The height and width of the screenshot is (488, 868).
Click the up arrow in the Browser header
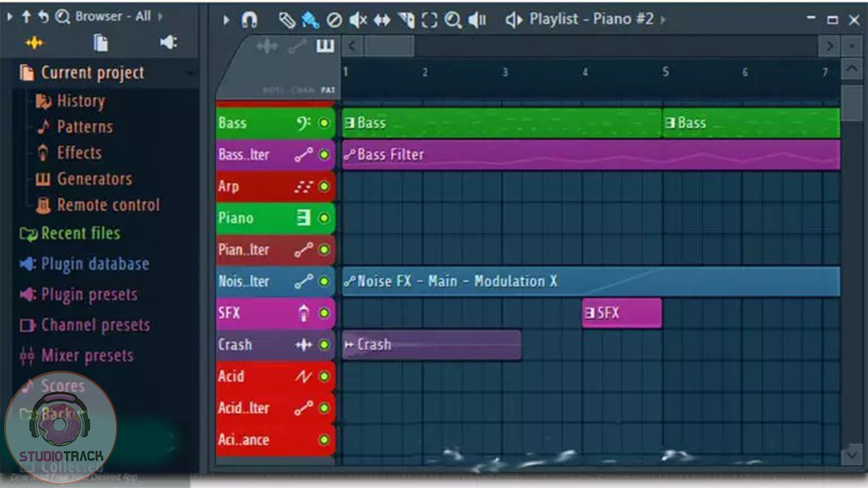(x=26, y=16)
